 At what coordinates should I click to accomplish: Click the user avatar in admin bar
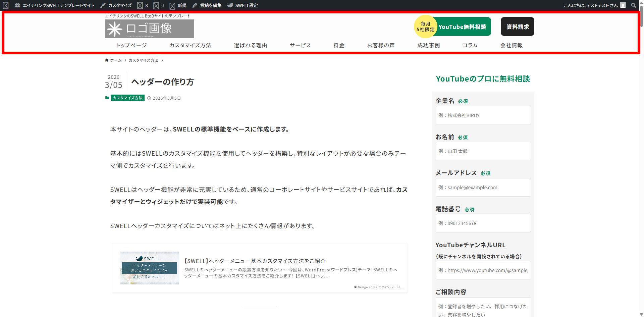point(623,5)
